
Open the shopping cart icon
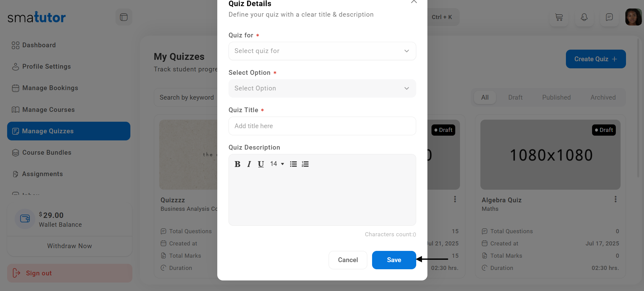(559, 17)
